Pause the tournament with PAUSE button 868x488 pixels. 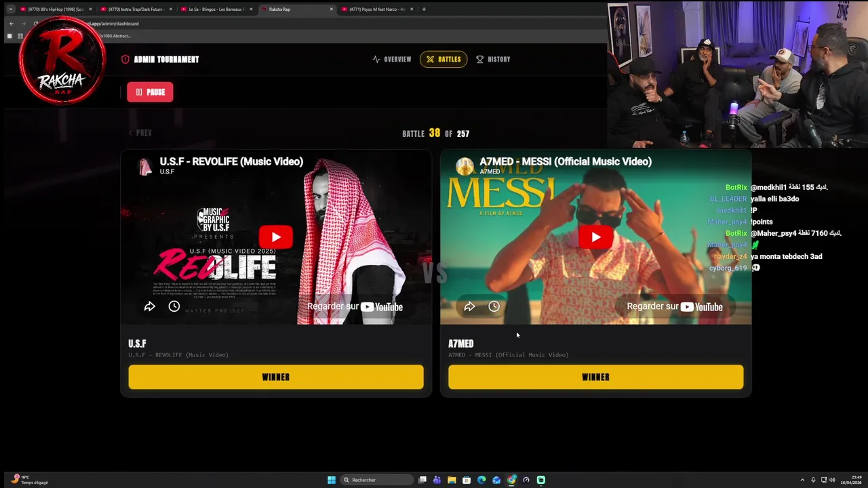coord(150,92)
